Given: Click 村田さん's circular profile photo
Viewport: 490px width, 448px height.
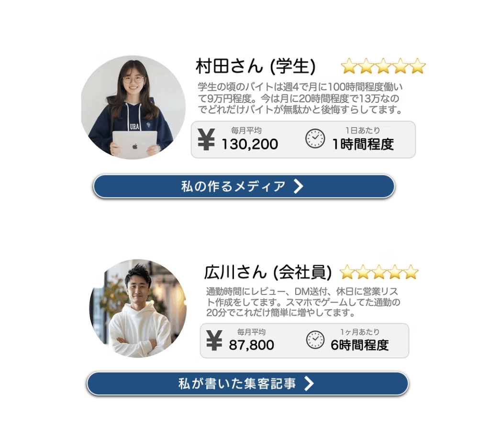Looking at the screenshot, I should tap(134, 108).
